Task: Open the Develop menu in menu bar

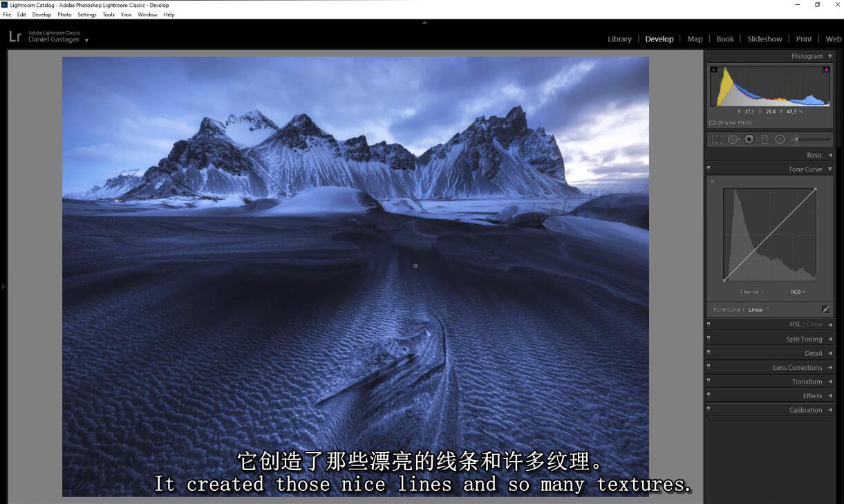Action: point(41,15)
